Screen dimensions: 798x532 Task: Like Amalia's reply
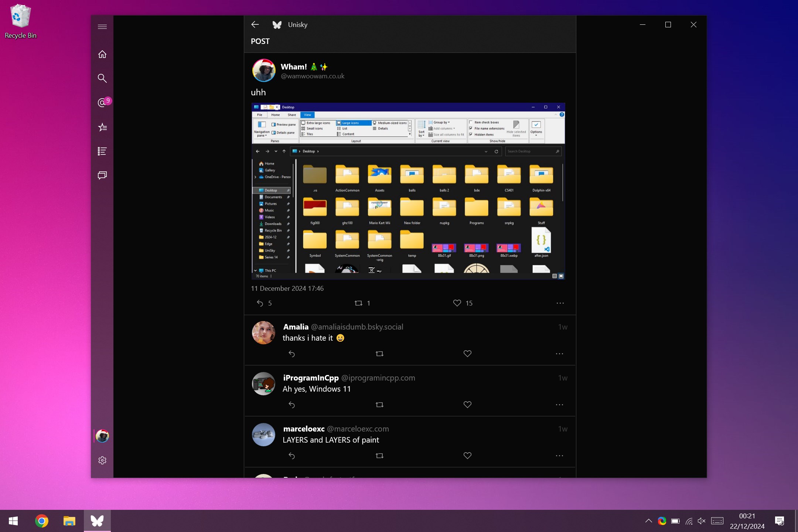(x=467, y=354)
